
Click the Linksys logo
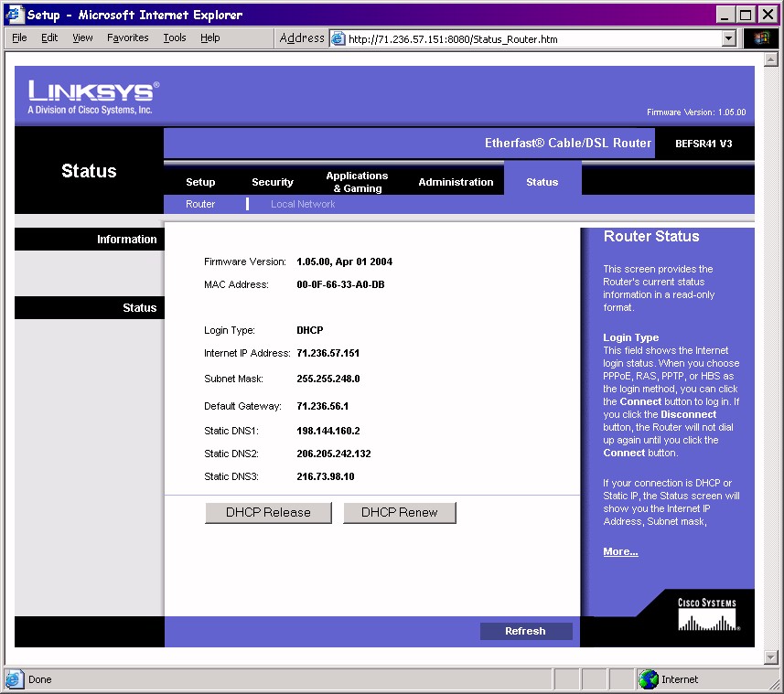tap(93, 97)
